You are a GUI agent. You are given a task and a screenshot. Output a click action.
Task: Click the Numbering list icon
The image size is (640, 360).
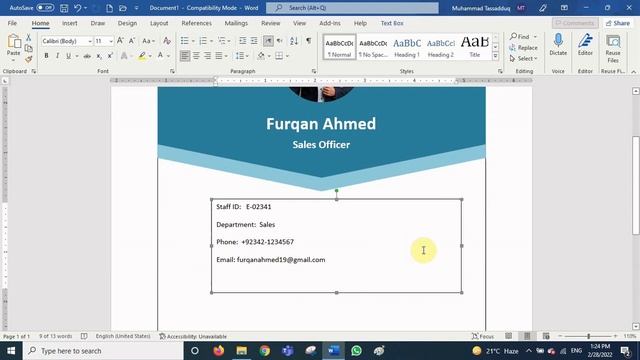[203, 41]
